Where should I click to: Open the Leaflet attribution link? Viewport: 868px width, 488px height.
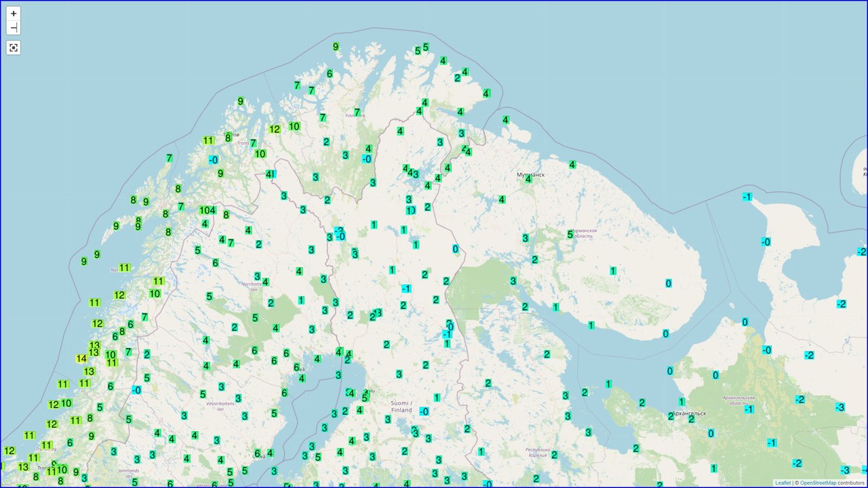click(x=783, y=483)
